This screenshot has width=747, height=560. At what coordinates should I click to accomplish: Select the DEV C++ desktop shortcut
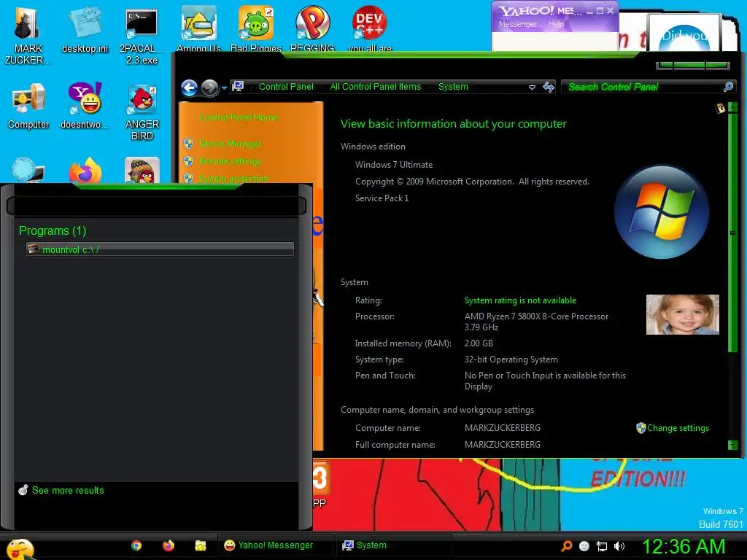click(370, 28)
